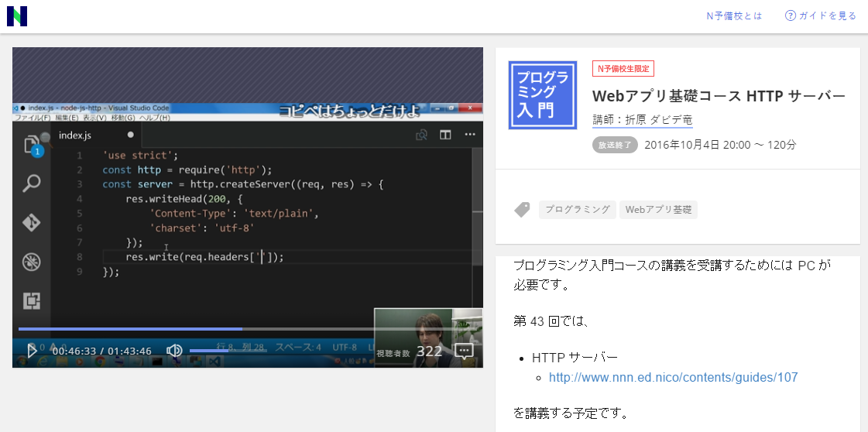Click the プログラミング入門 course thumbnail
This screenshot has width=868, height=432.
point(543,95)
